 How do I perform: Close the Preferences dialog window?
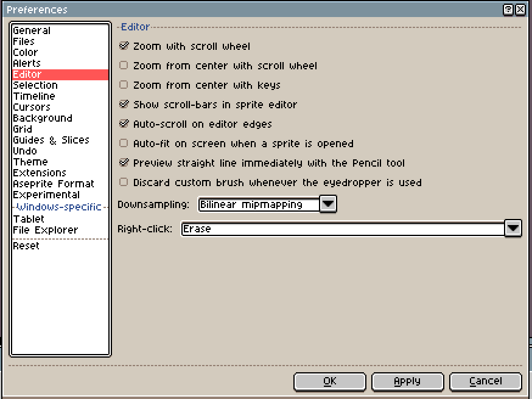520,10
